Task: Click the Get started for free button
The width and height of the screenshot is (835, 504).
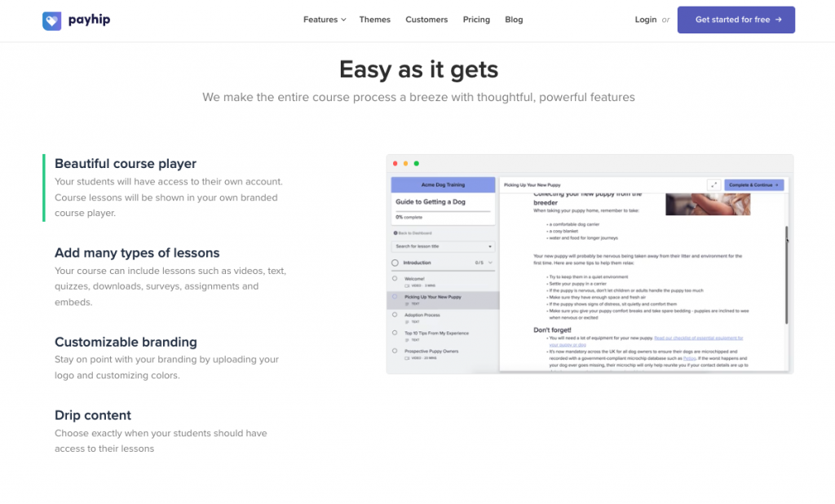Action: (x=736, y=20)
